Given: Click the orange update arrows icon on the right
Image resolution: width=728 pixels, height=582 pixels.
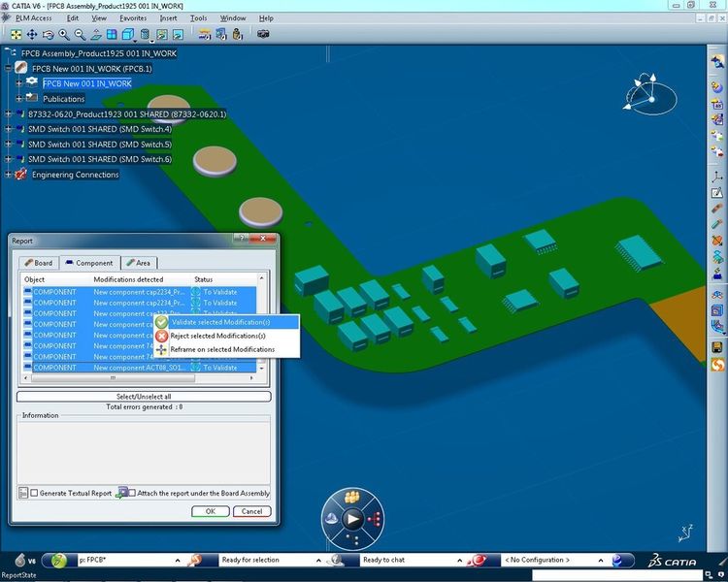Looking at the screenshot, I should pos(717,365).
